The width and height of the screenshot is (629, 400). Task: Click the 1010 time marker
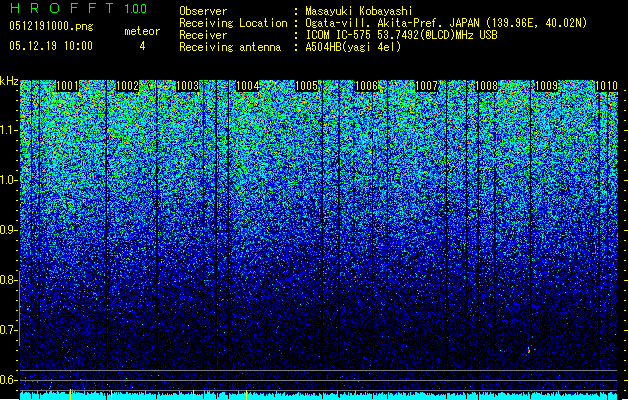606,86
